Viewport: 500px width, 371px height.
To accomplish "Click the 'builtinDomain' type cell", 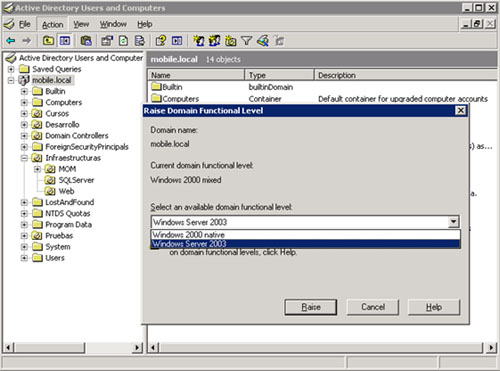I will 271,87.
